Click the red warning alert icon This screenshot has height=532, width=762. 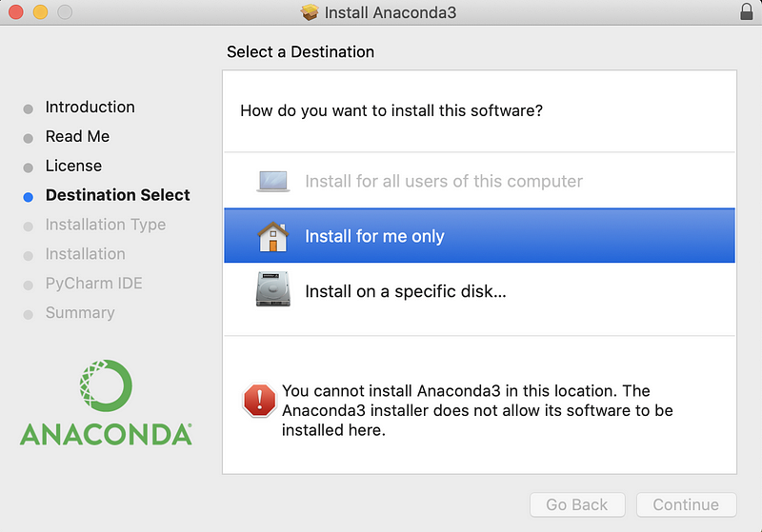point(258,400)
